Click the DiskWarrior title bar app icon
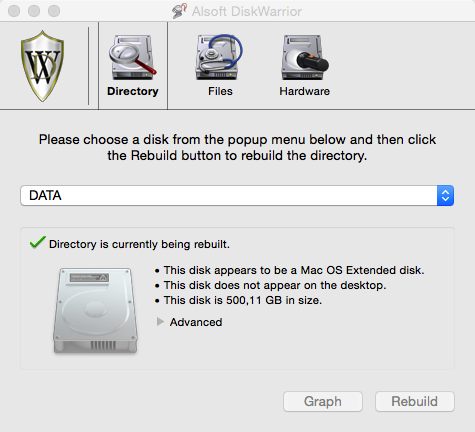The height and width of the screenshot is (432, 475). tap(179, 11)
